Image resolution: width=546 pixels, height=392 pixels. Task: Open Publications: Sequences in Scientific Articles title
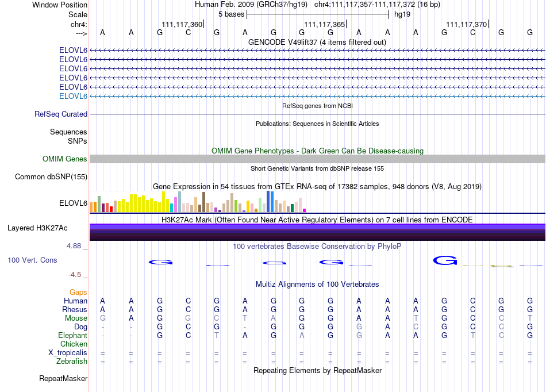click(317, 124)
